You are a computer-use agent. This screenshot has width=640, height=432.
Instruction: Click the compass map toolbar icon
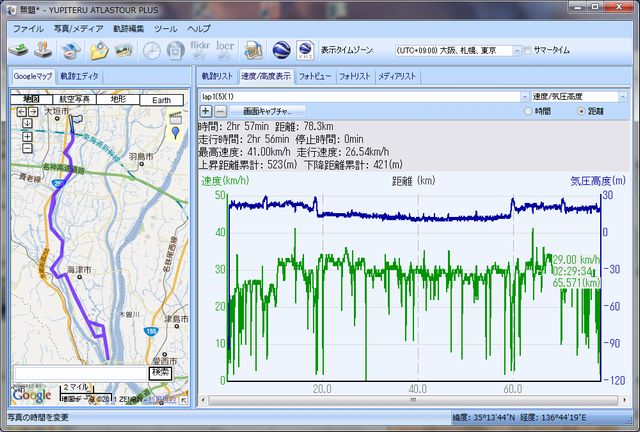[x=71, y=51]
